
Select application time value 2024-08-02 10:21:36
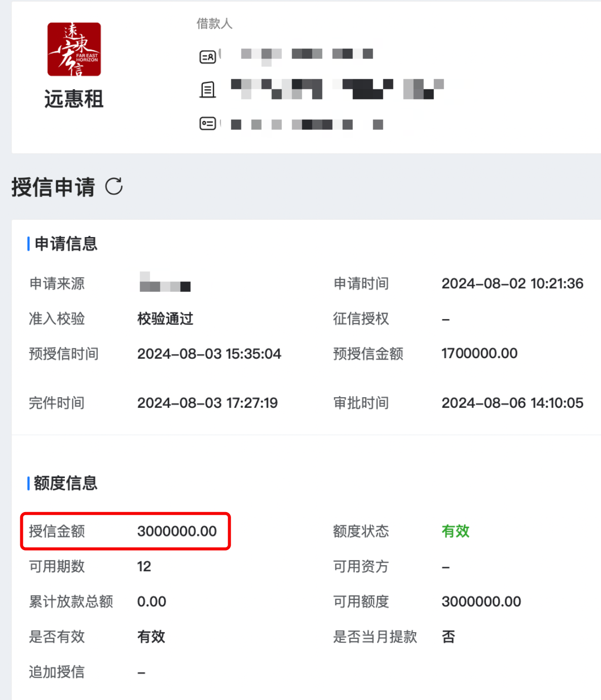point(512,283)
